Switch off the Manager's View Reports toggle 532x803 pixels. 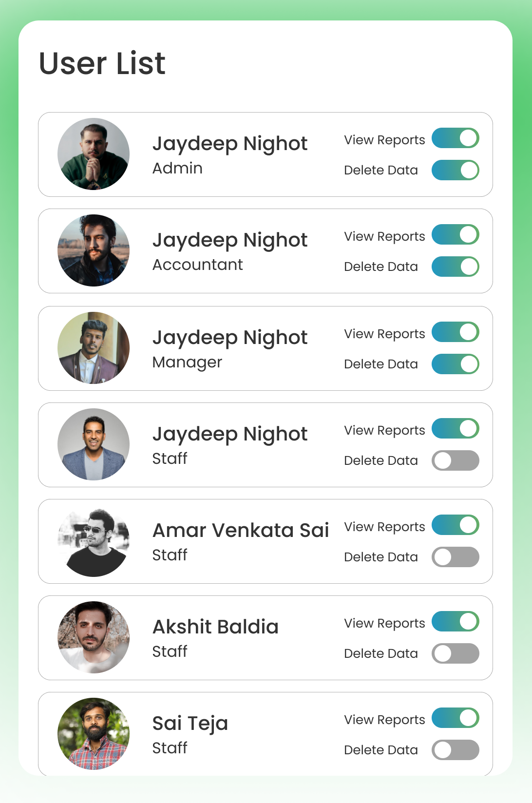pos(455,332)
